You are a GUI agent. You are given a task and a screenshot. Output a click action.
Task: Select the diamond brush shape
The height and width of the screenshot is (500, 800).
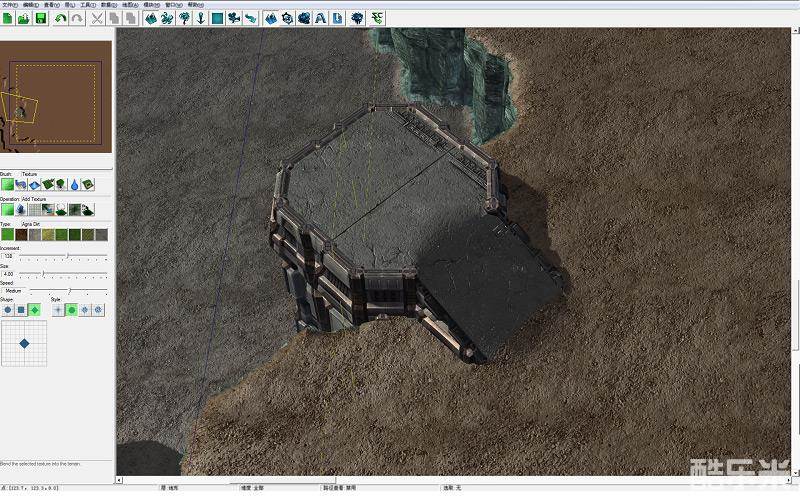(x=34, y=310)
